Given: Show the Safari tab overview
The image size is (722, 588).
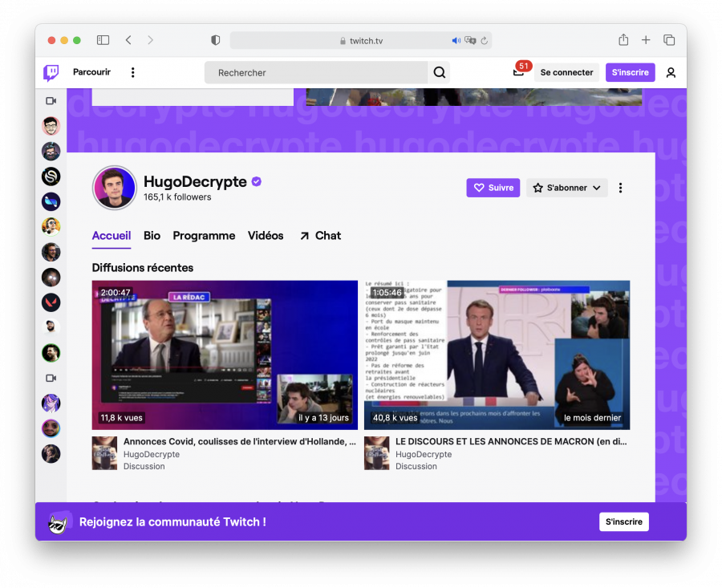Looking at the screenshot, I should pyautogui.click(x=669, y=40).
